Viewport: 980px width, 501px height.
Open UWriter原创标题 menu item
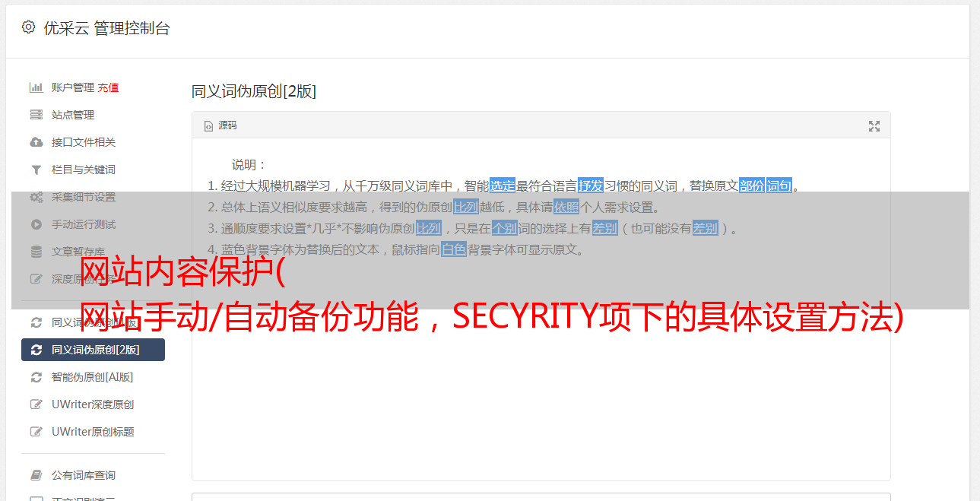tap(93, 432)
